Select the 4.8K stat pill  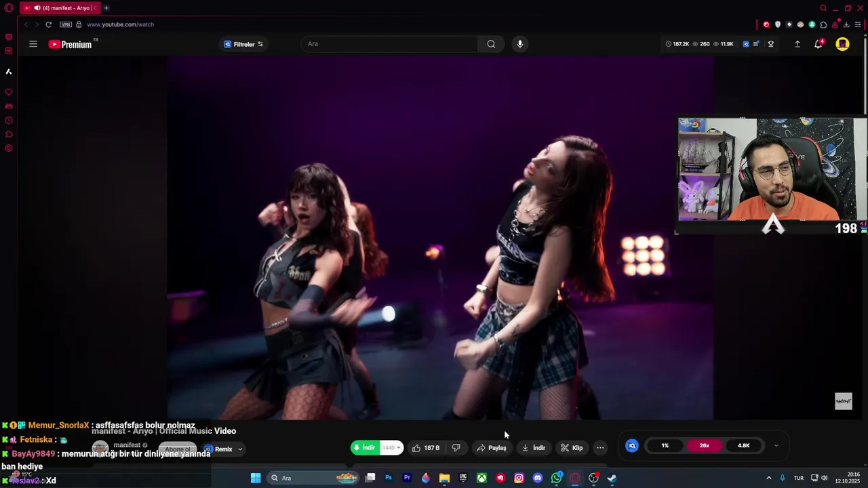744,445
